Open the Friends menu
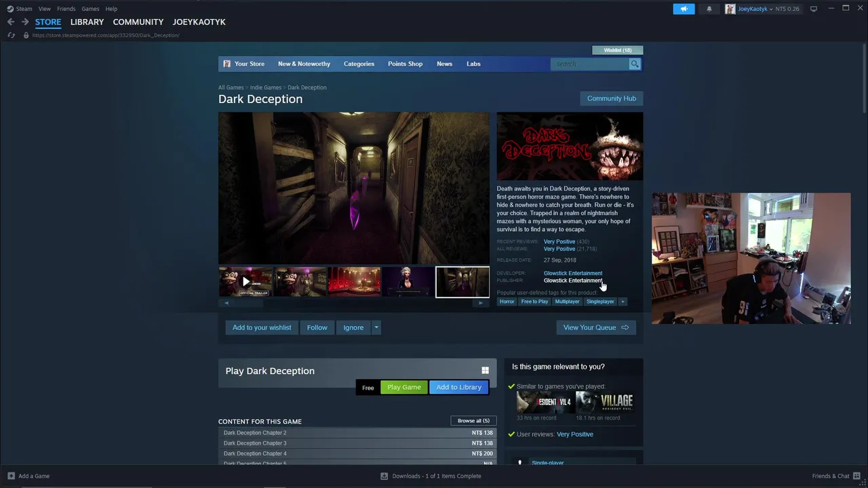Viewport: 868px width, 488px height. point(66,9)
